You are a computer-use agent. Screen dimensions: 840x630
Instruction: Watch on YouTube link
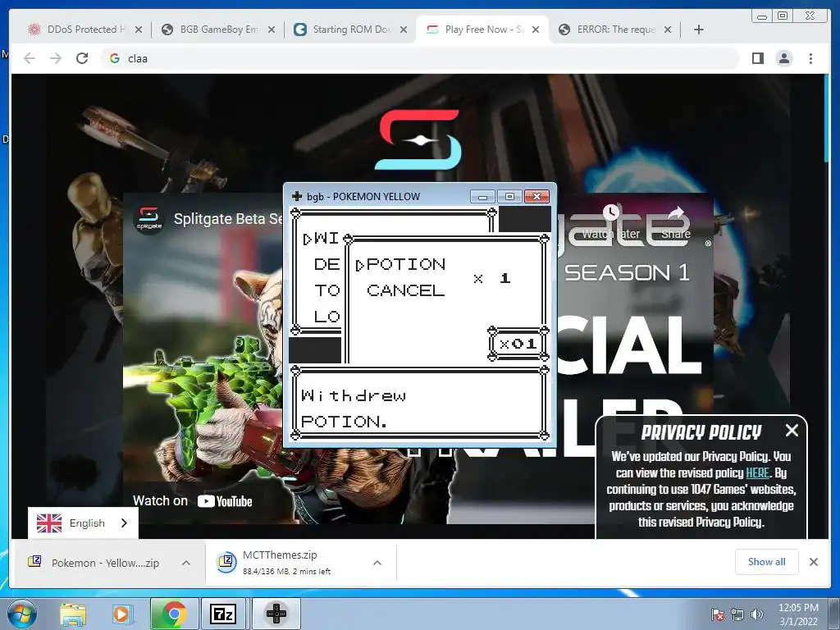[x=193, y=501]
